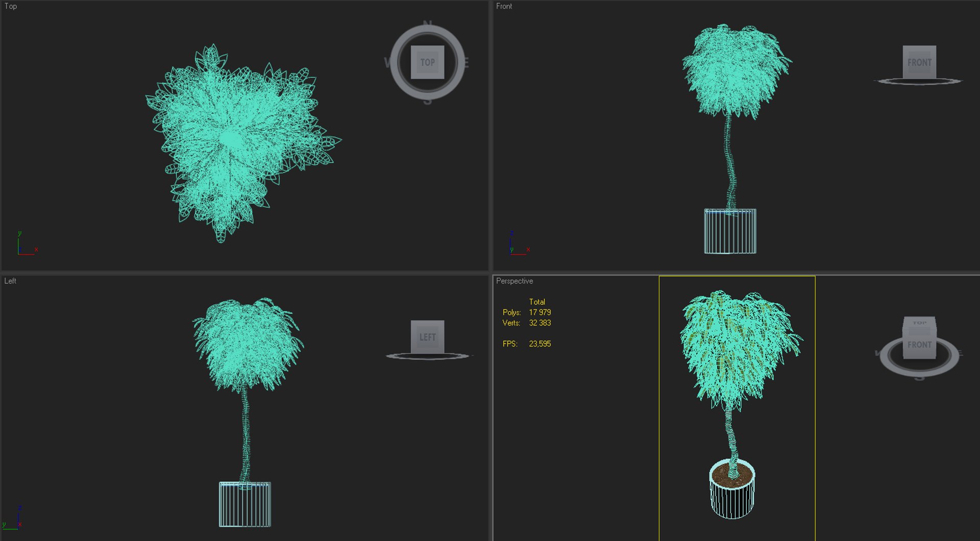
Task: Open the Left viewport label menu
Action: (10, 281)
